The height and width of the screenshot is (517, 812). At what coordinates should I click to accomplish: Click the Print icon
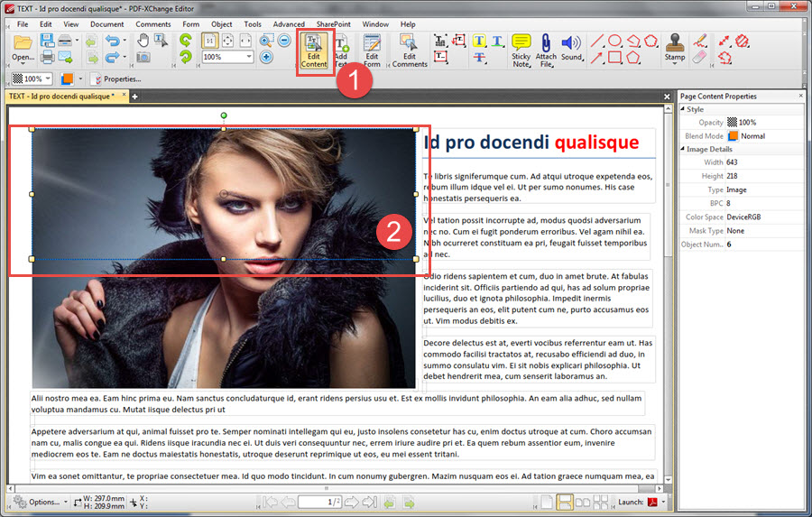click(47, 57)
